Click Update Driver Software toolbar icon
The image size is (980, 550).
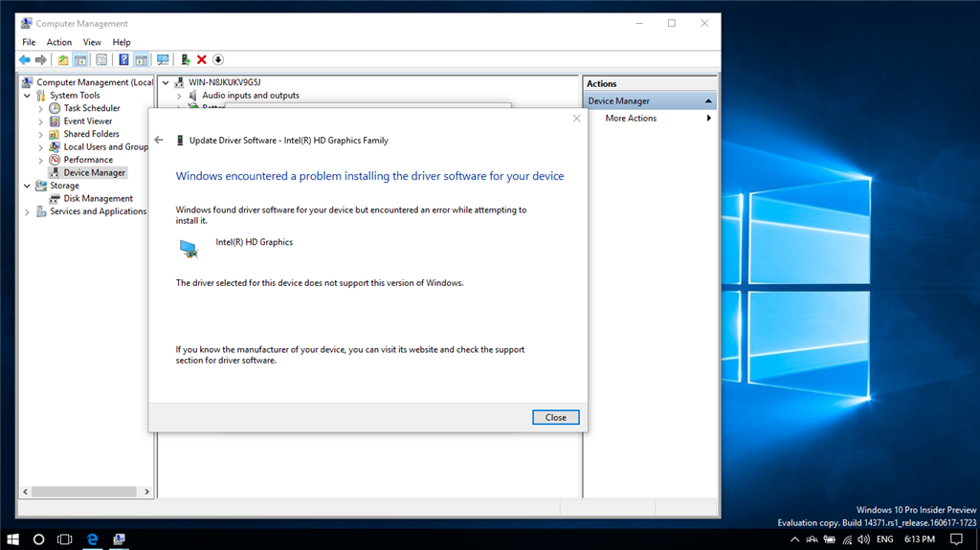(x=186, y=60)
